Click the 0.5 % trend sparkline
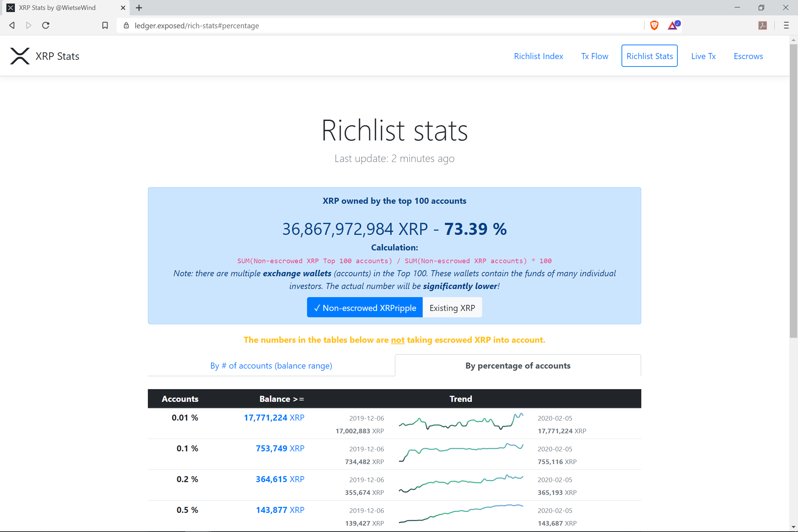The height and width of the screenshot is (532, 798). pyautogui.click(x=461, y=514)
